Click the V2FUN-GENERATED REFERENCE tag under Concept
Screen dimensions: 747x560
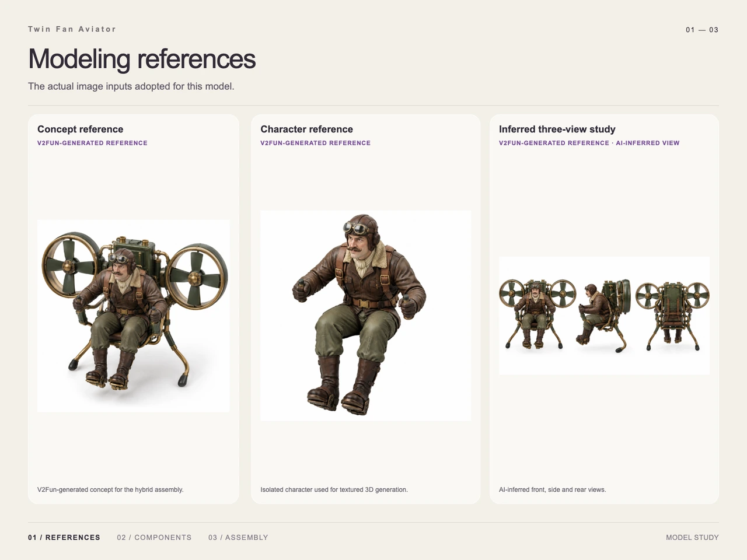tap(92, 143)
